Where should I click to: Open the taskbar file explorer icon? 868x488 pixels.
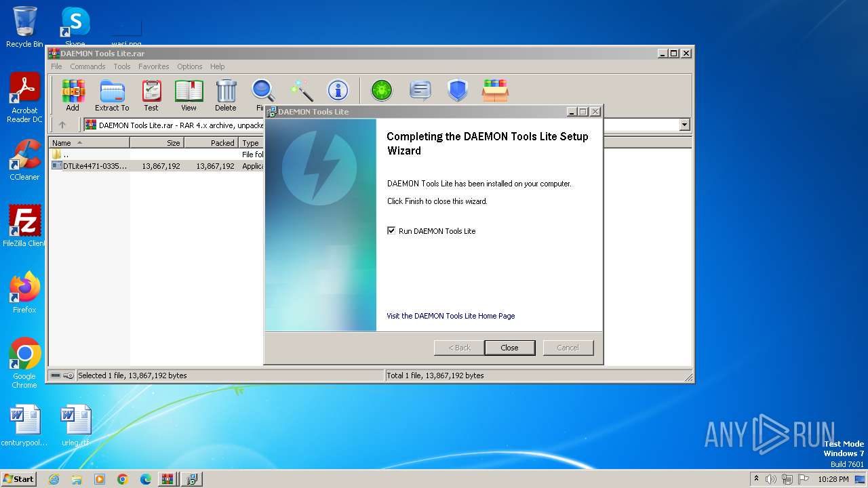coord(77,479)
